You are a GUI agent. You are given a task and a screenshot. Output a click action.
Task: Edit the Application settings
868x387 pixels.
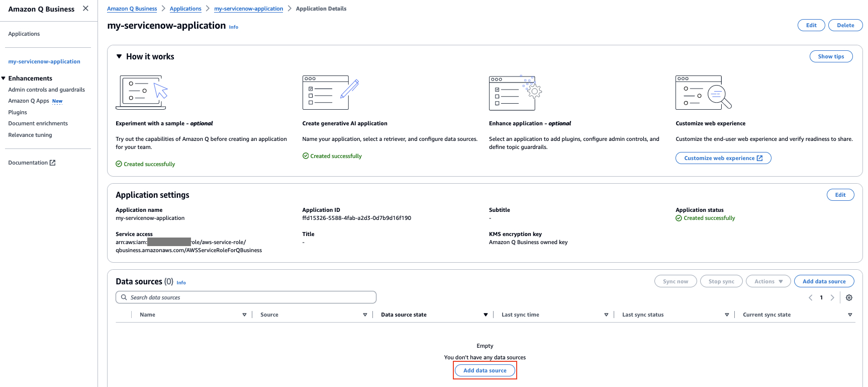(840, 195)
